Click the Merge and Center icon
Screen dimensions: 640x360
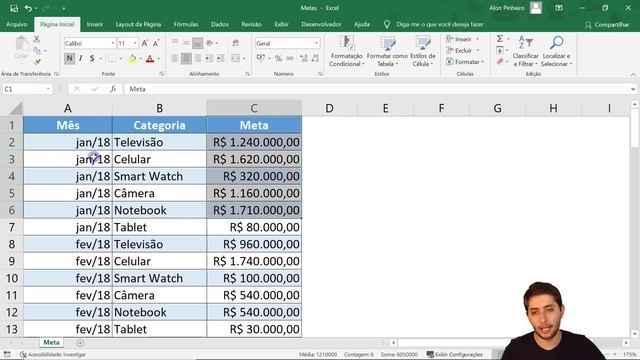[x=236, y=58]
